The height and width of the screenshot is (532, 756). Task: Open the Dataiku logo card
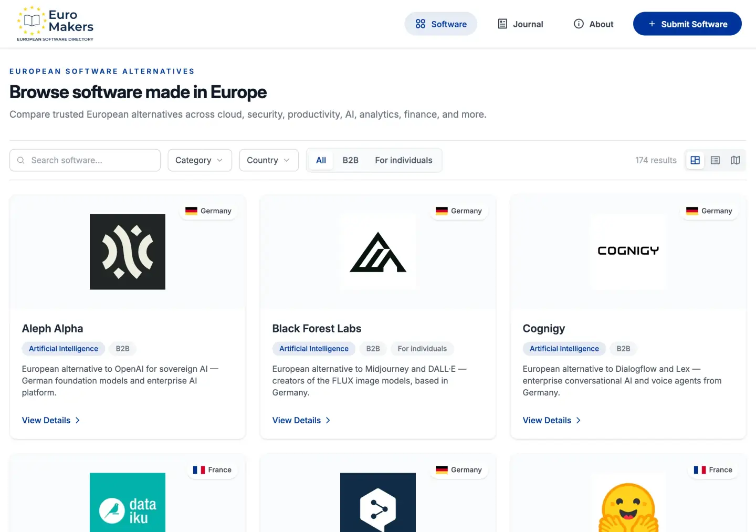(x=128, y=503)
